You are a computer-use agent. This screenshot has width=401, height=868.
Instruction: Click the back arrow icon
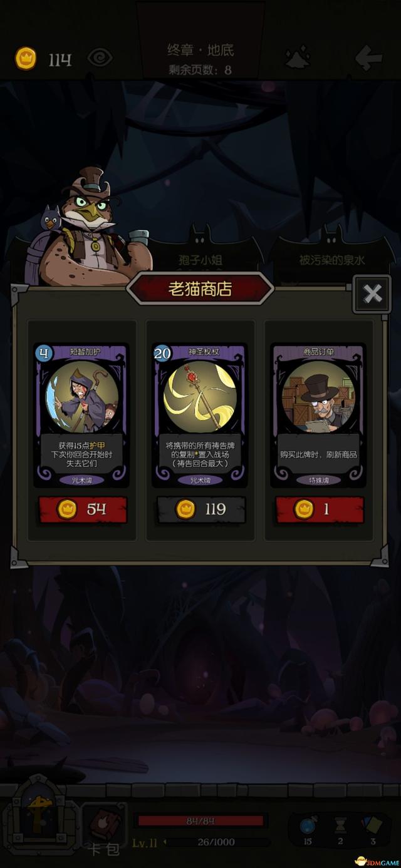tap(368, 58)
